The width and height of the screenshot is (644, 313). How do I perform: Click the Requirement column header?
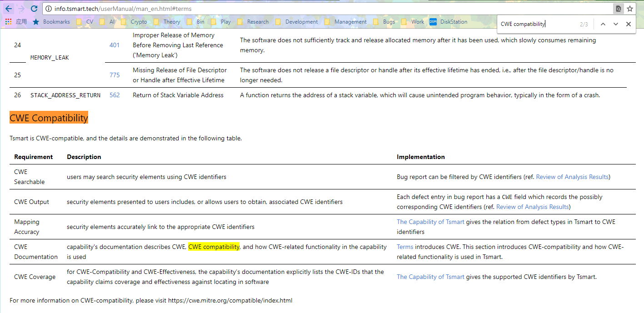pyautogui.click(x=33, y=157)
